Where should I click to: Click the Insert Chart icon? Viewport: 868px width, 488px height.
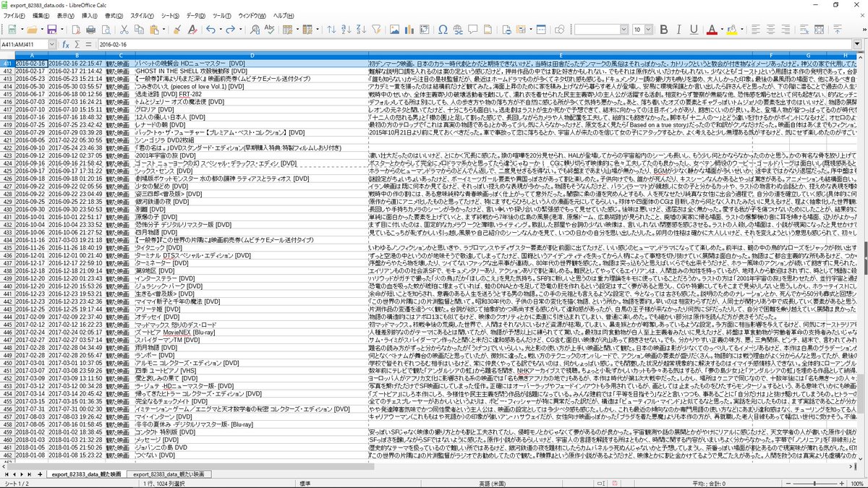pyautogui.click(x=409, y=30)
